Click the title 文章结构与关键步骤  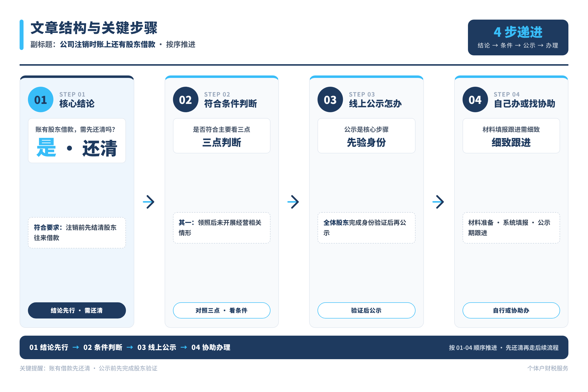[x=94, y=28]
